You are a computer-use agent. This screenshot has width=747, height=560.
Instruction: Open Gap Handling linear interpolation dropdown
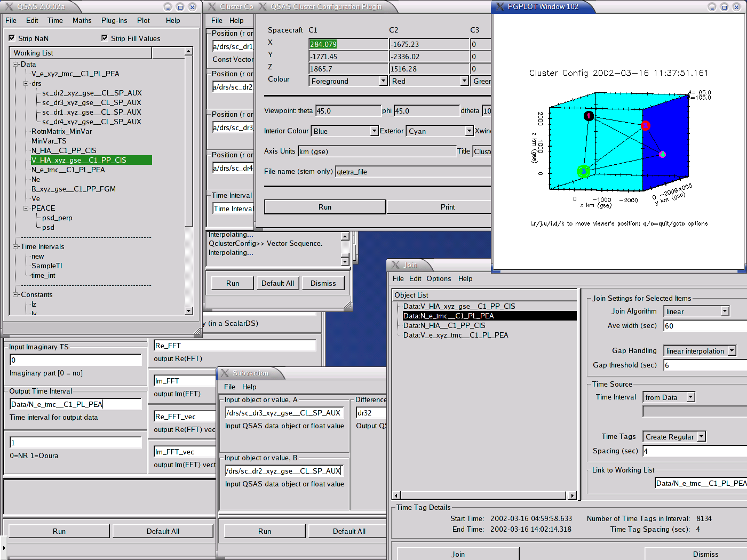(x=732, y=350)
